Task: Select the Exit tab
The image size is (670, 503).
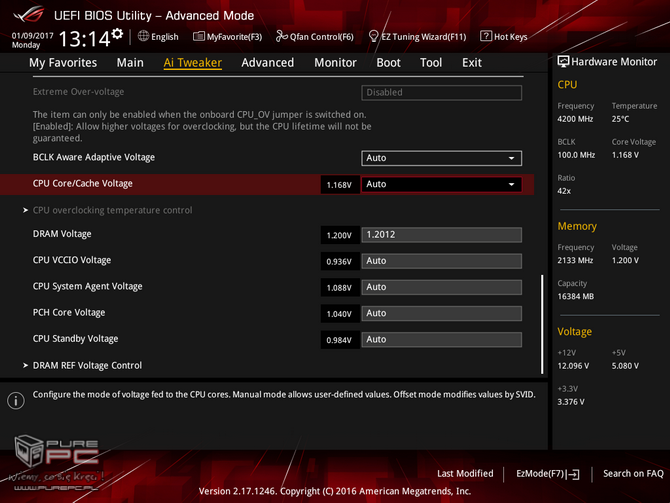Action: (472, 62)
